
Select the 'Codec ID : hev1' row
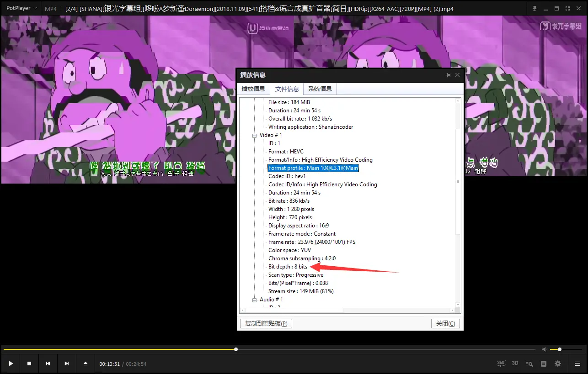[287, 176]
